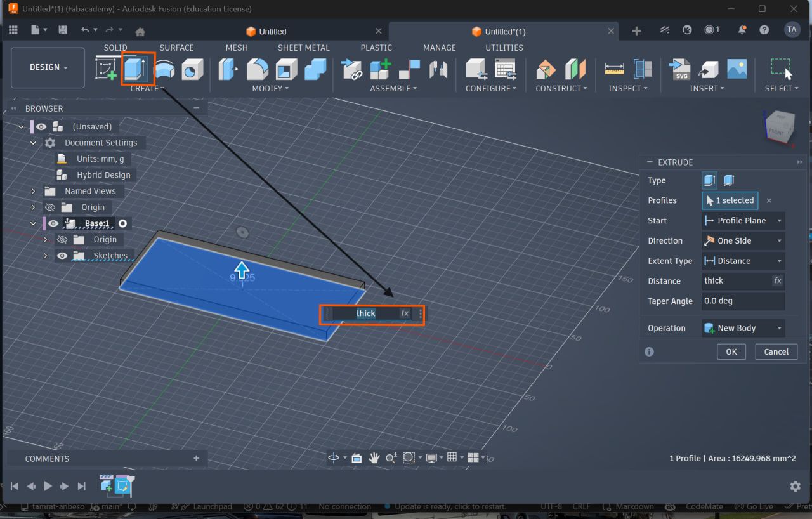Open the SURFACE ribbon tab
The image size is (812, 519).
[x=176, y=48]
